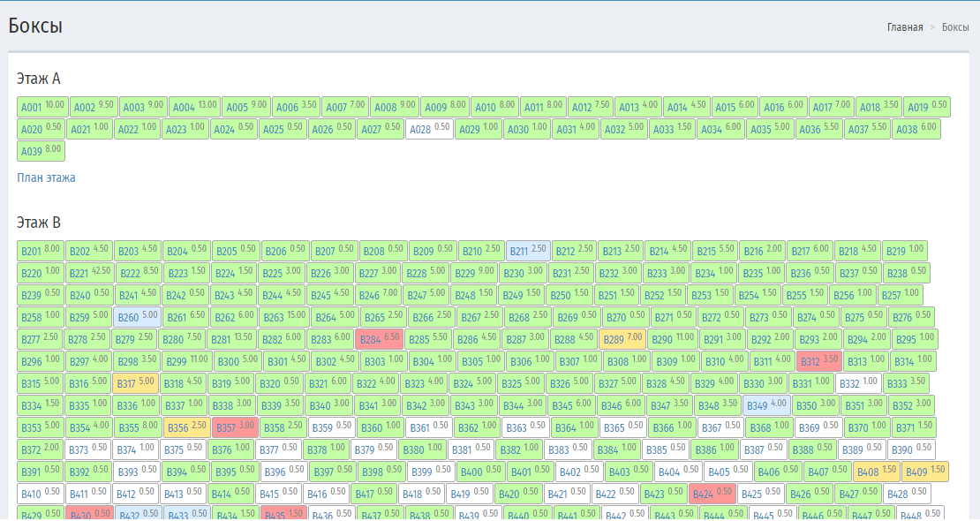Click the white box B359

coord(332,427)
